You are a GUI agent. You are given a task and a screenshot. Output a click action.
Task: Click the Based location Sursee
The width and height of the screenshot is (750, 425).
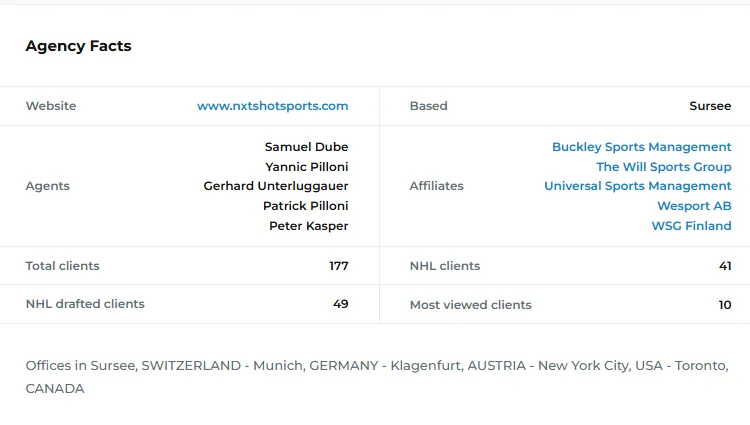click(x=710, y=106)
